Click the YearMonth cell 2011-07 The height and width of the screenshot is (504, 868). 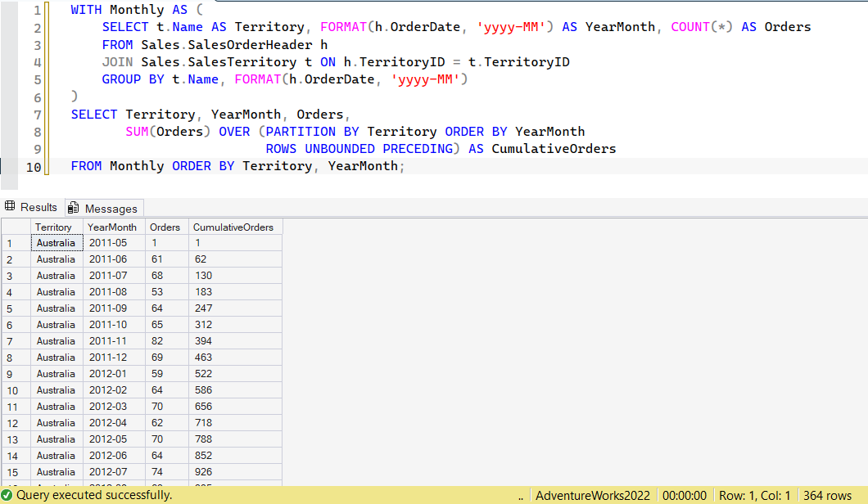114,276
